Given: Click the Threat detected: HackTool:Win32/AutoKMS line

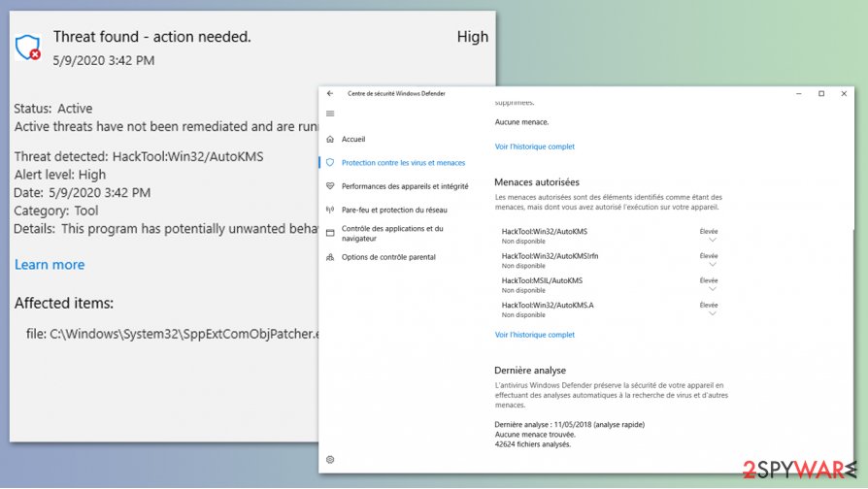Looking at the screenshot, I should [x=139, y=156].
